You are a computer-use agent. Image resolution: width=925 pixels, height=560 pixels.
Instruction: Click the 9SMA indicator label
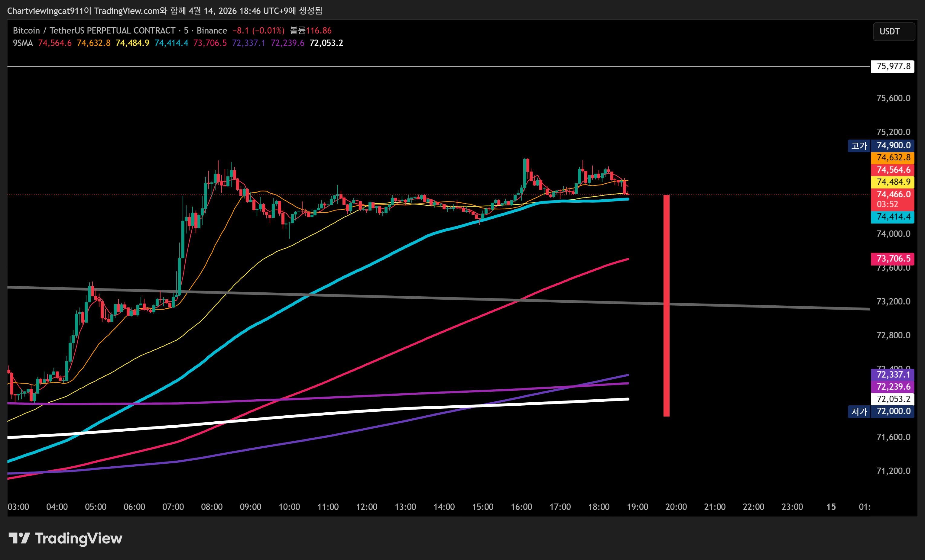coord(23,43)
